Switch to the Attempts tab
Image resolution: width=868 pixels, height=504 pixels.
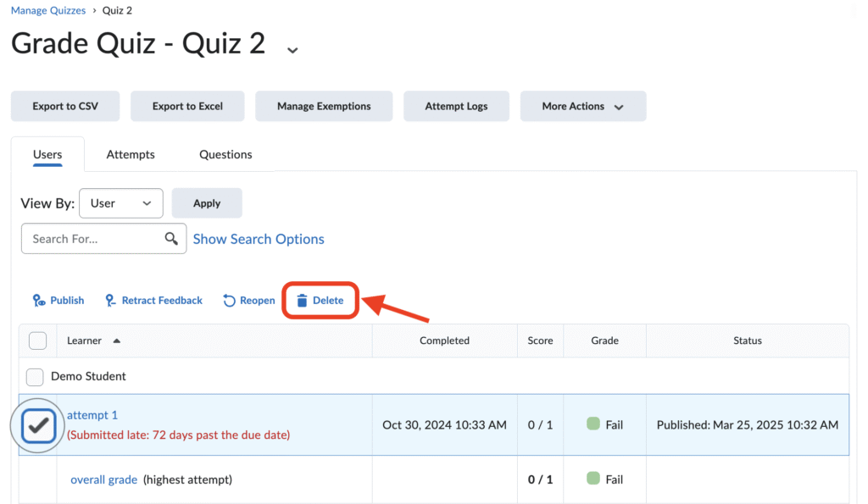(x=131, y=154)
